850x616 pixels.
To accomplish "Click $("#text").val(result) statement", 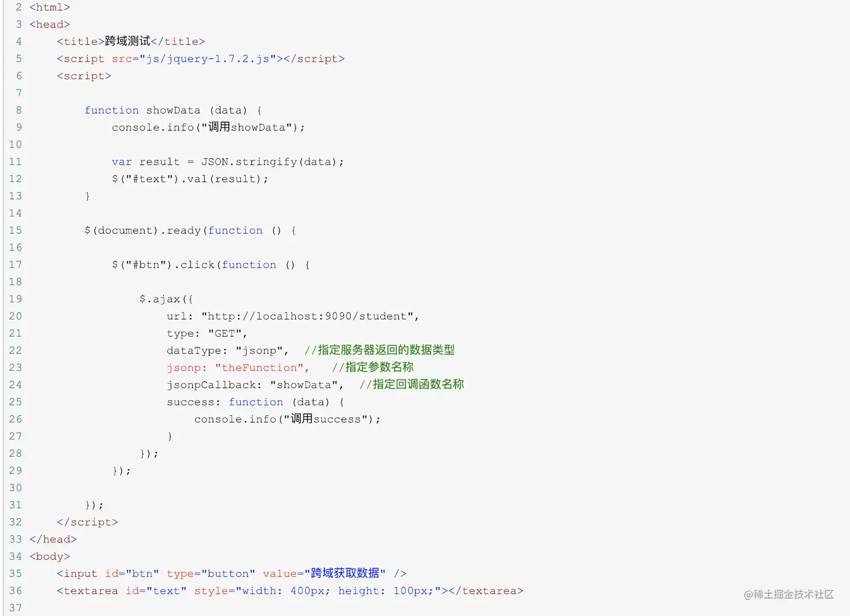I will [190, 179].
